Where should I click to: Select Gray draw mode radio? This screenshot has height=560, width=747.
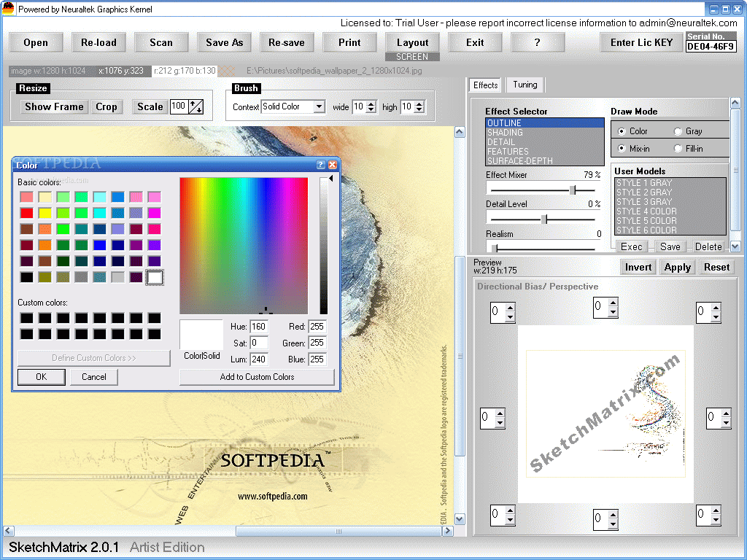pos(678,131)
